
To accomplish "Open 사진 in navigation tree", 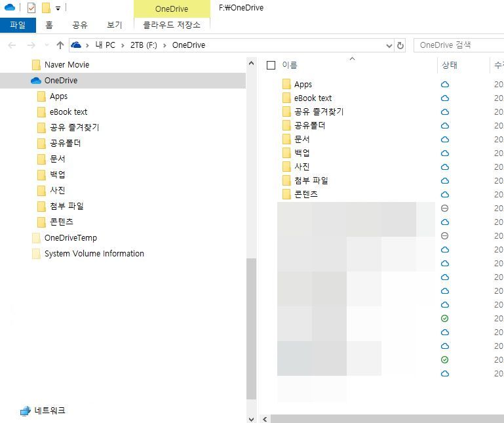I will pos(58,190).
